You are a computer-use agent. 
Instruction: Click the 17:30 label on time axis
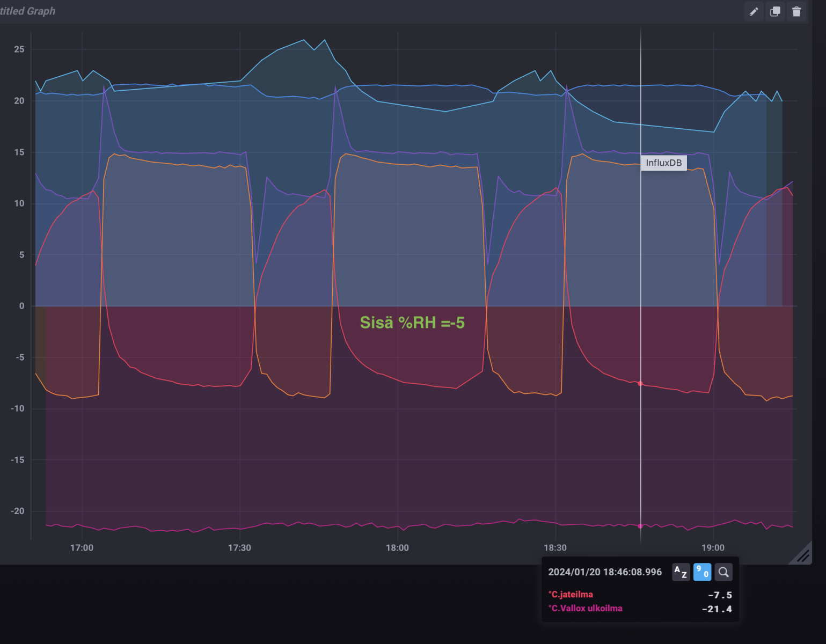point(239,548)
